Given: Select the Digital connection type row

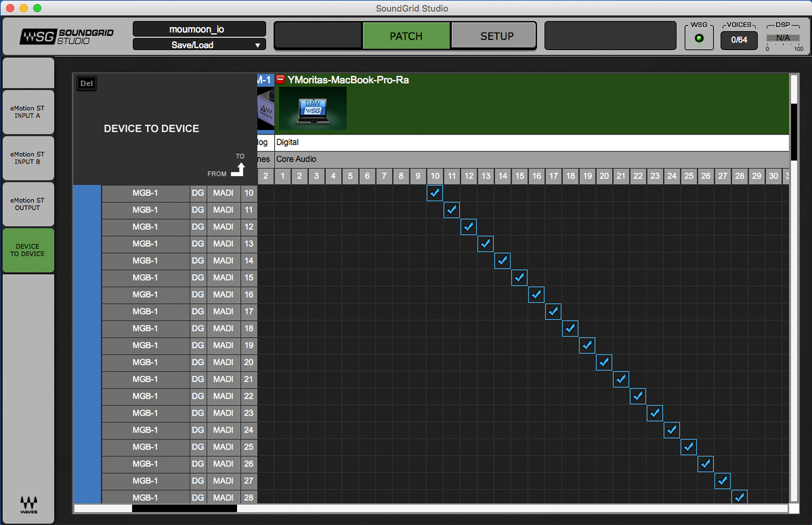Looking at the screenshot, I should (x=532, y=143).
